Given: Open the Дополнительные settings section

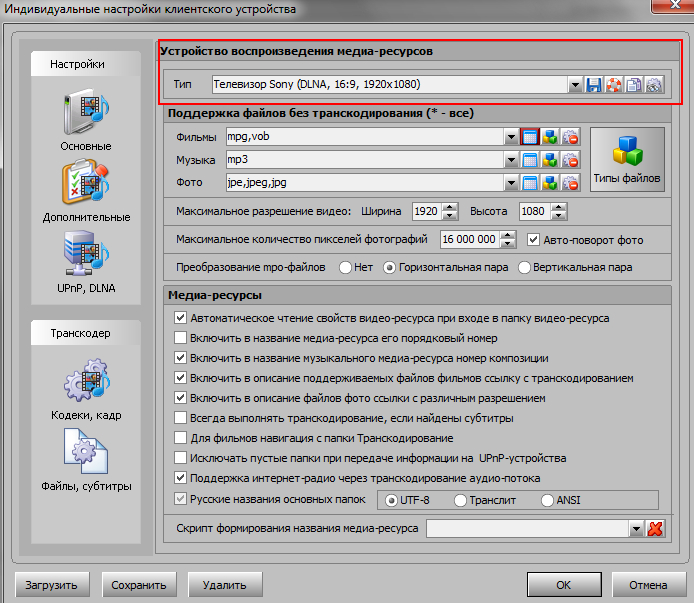Looking at the screenshot, I should click(x=86, y=190).
